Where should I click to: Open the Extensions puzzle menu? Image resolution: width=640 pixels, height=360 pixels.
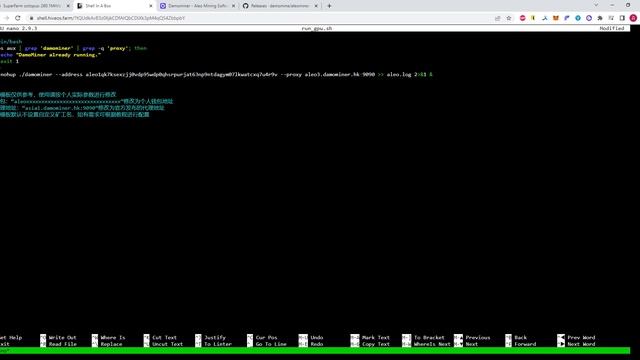(x=600, y=18)
